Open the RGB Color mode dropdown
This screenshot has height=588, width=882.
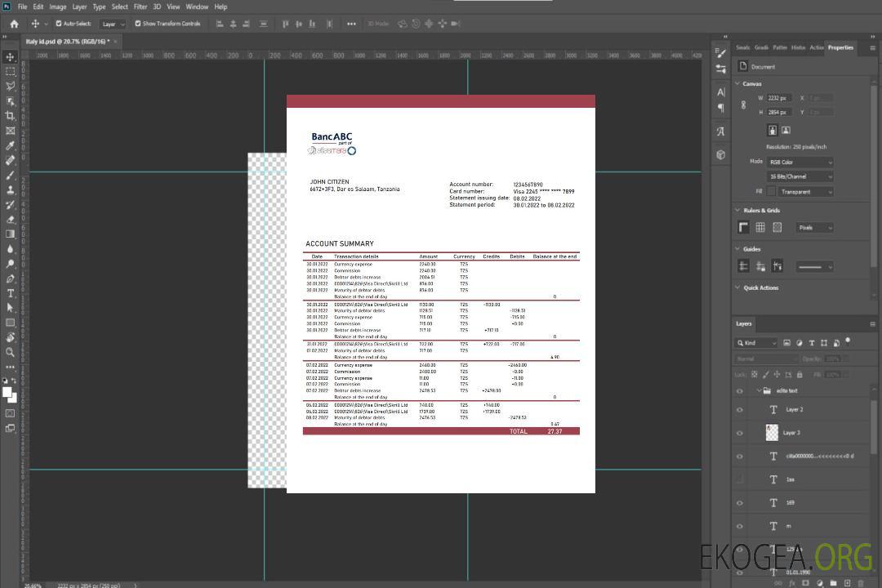800,162
